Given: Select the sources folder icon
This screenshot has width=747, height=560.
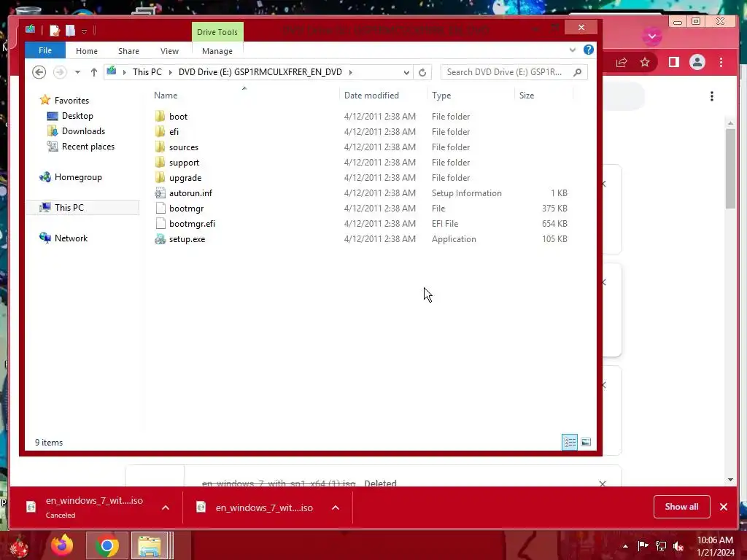Looking at the screenshot, I should tap(160, 147).
